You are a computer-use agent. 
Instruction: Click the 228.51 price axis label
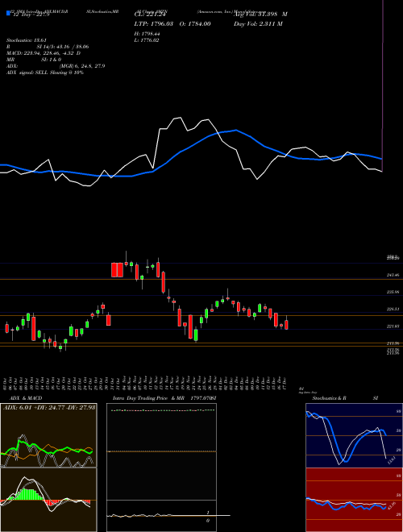[x=393, y=309]
